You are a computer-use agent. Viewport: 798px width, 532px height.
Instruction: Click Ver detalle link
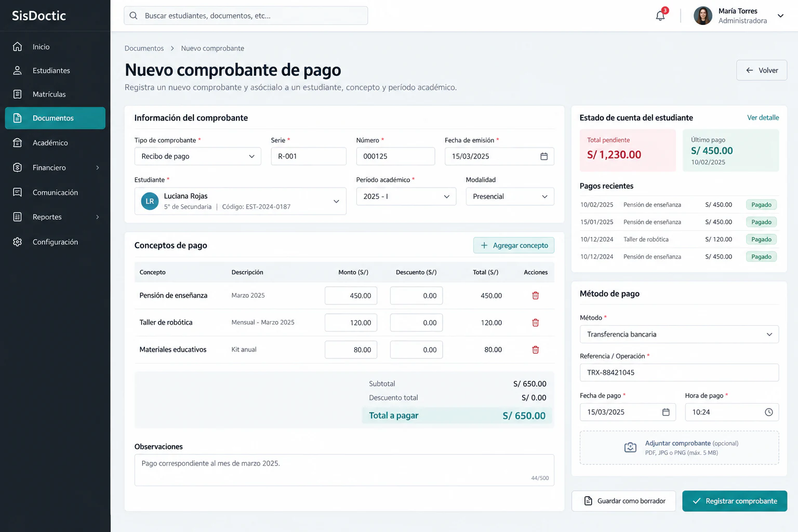(x=763, y=118)
